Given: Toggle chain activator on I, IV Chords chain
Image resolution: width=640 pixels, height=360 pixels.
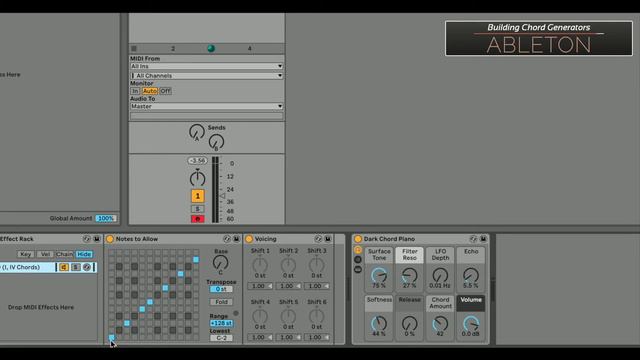Looking at the screenshot, I should (64, 267).
